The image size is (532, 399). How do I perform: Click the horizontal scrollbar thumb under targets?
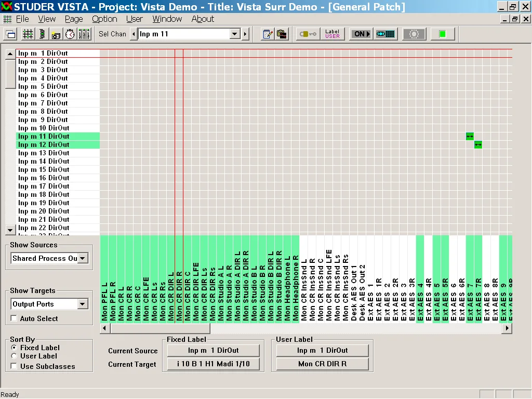(x=161, y=328)
